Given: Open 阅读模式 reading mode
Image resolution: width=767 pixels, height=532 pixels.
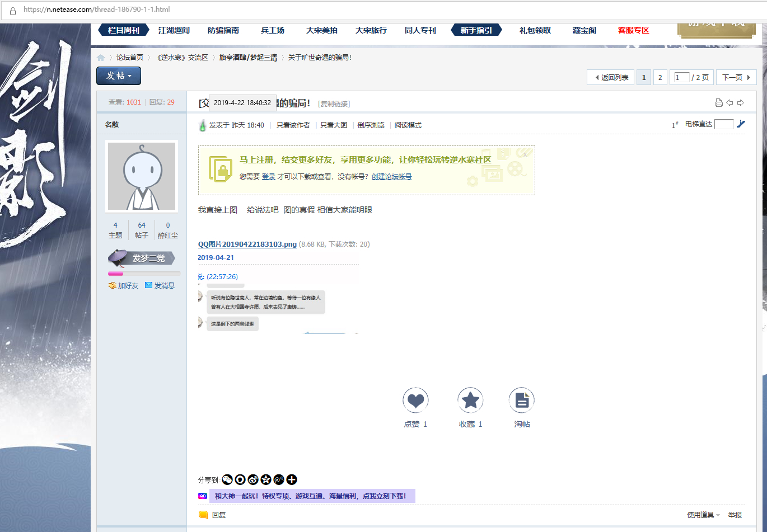Looking at the screenshot, I should coord(408,125).
